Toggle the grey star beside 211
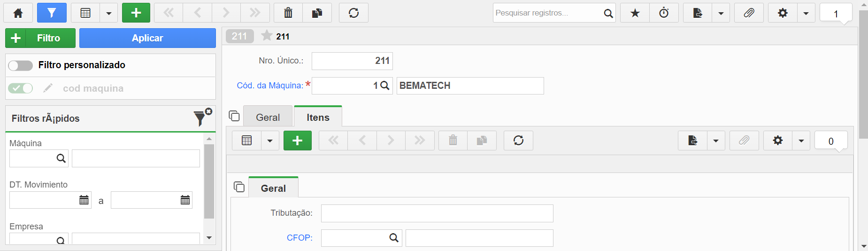The height and width of the screenshot is (251, 868). tap(267, 36)
